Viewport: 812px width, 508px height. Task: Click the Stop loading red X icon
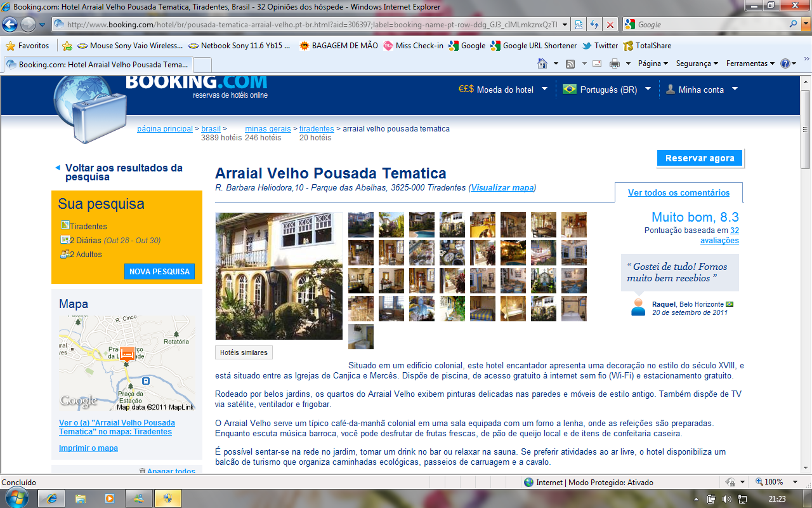610,25
